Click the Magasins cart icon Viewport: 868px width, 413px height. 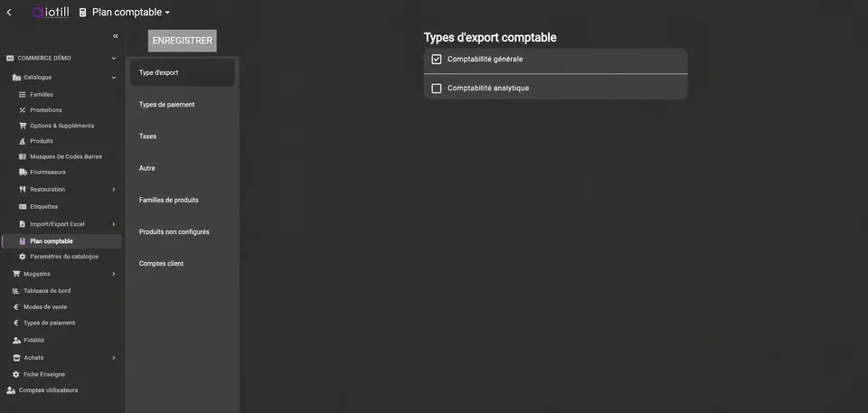(x=16, y=274)
